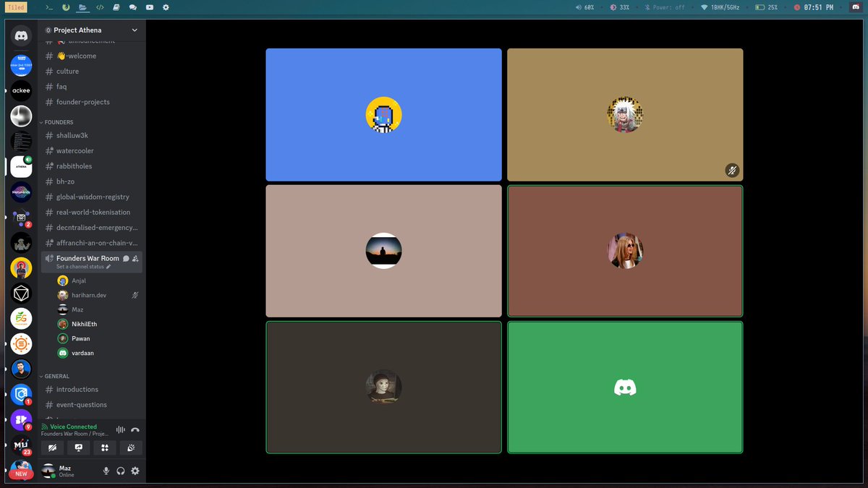This screenshot has width=868, height=488.
Task: Click the 60% volume indicator
Action: click(x=584, y=7)
